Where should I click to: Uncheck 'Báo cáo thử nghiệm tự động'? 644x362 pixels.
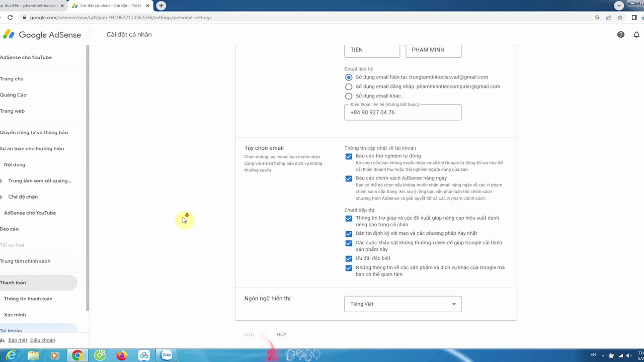(x=349, y=156)
